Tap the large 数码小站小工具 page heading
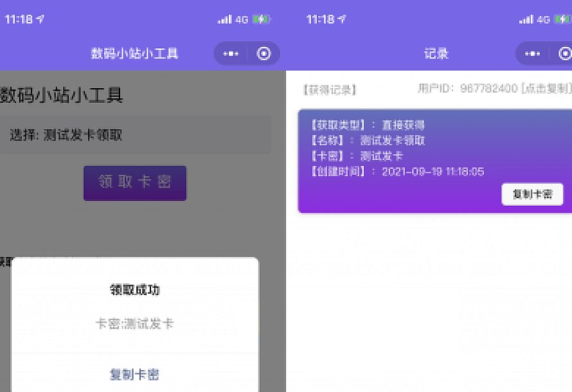Image resolution: width=572 pixels, height=392 pixels. tap(62, 96)
